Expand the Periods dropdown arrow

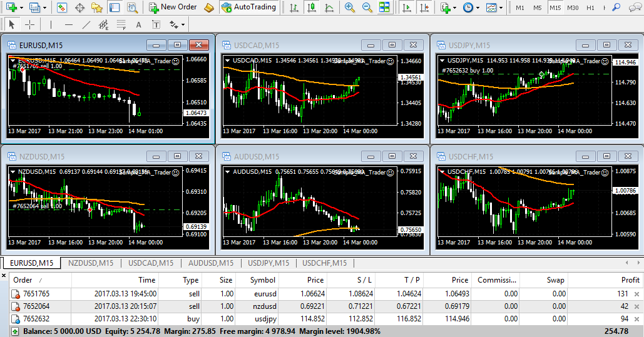(x=478, y=8)
